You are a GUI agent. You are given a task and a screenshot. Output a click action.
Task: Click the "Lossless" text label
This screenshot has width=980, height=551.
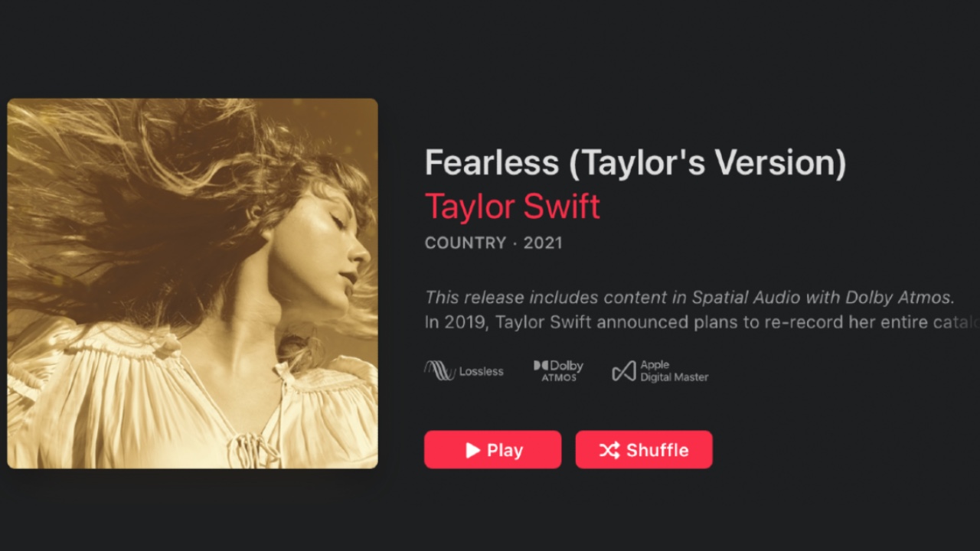coord(481,372)
